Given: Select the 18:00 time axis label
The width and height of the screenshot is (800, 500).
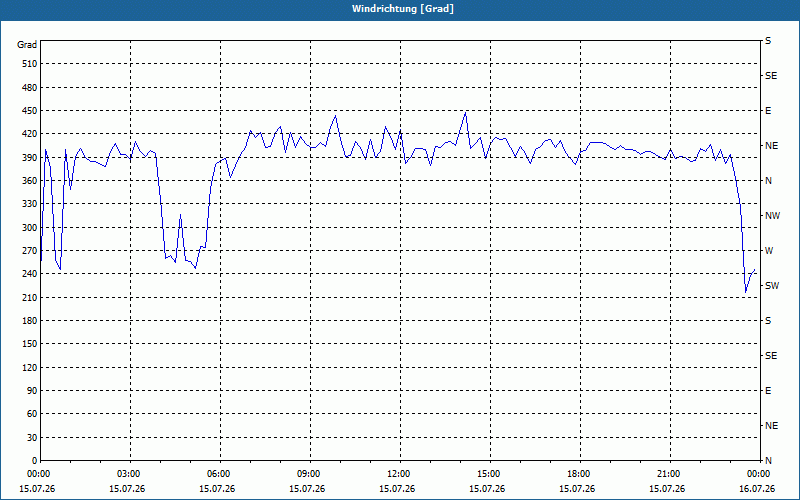Looking at the screenshot, I should point(580,474).
